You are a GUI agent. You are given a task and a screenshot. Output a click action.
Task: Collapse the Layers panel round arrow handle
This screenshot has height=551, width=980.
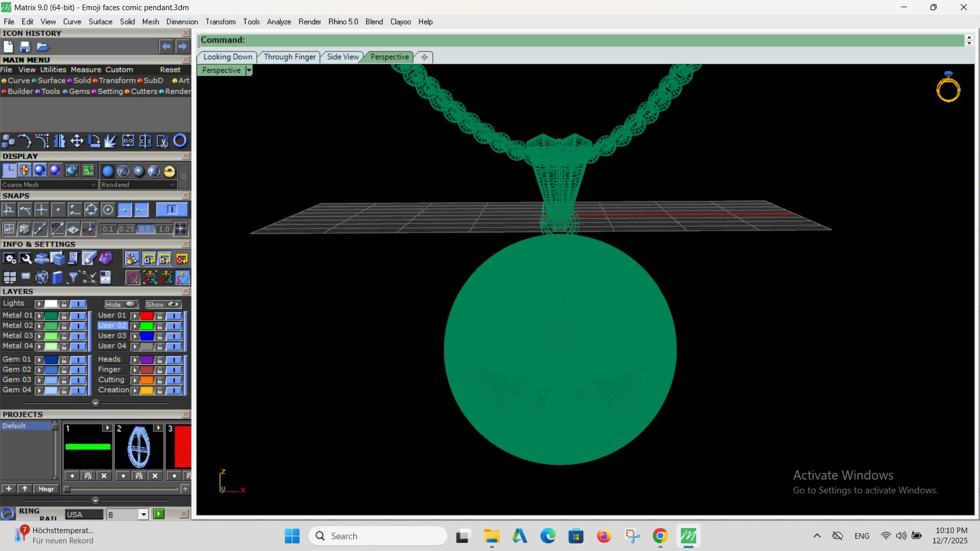pos(95,403)
